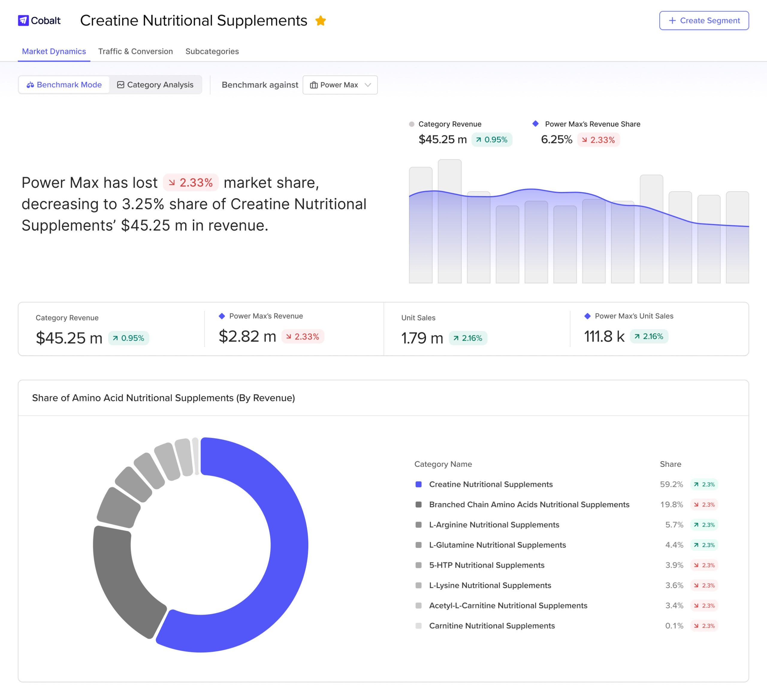Click the star to unfavorite this category

[x=321, y=21]
